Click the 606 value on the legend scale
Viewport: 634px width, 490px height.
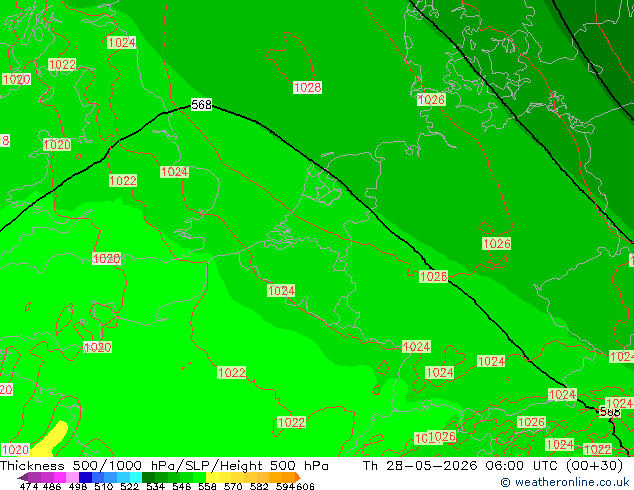[305, 486]
